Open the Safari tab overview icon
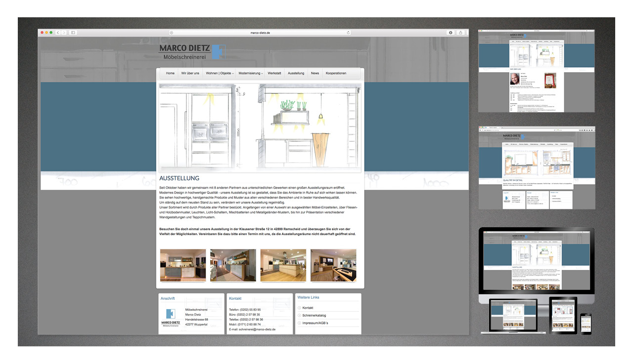This screenshot has height=364, width=633. click(x=73, y=33)
